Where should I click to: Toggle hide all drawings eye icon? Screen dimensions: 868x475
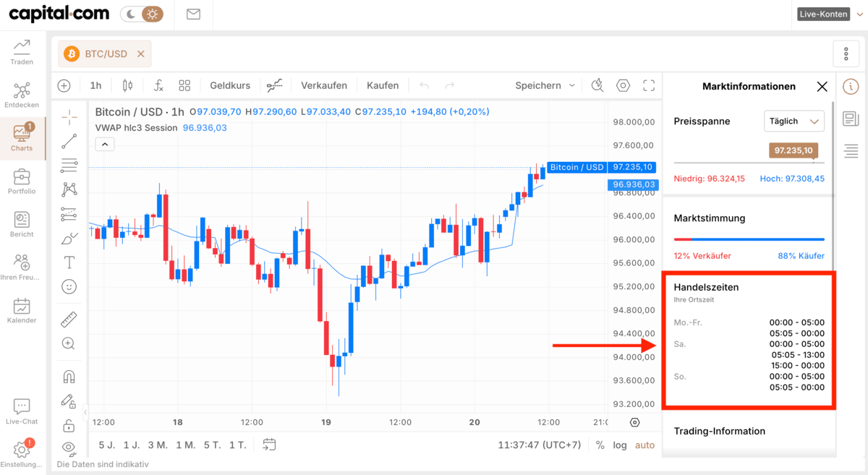(69, 448)
